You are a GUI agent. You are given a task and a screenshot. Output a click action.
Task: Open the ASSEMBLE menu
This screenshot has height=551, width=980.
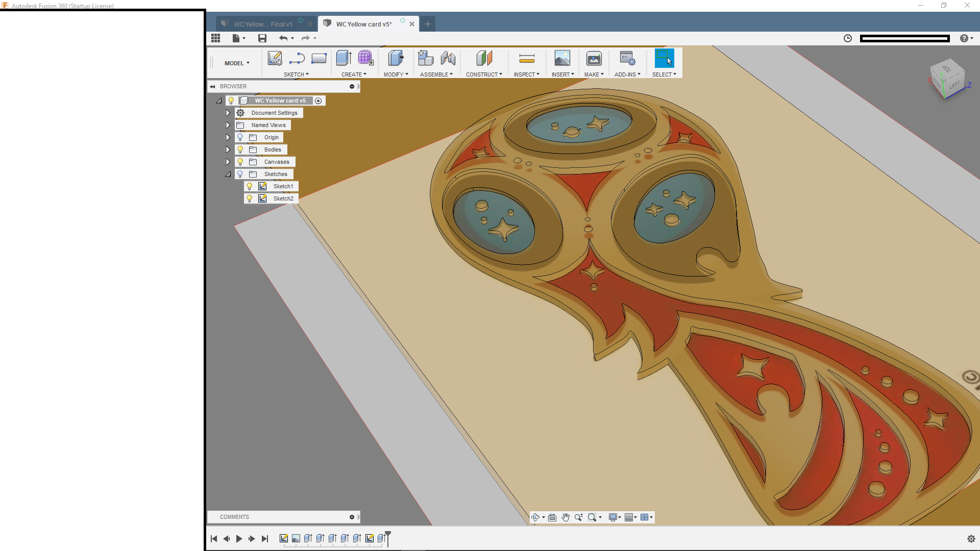(436, 74)
